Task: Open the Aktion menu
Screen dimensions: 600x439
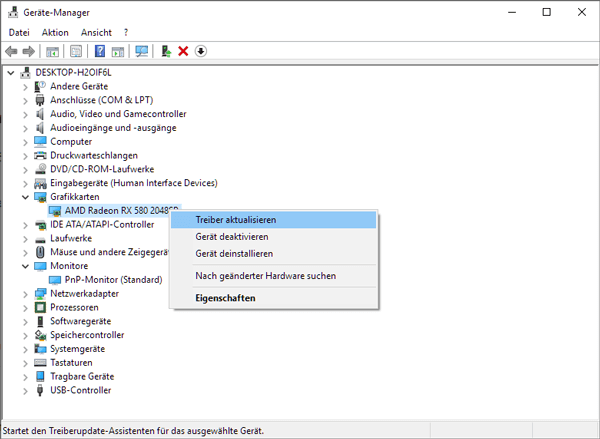Action: pyautogui.click(x=55, y=32)
